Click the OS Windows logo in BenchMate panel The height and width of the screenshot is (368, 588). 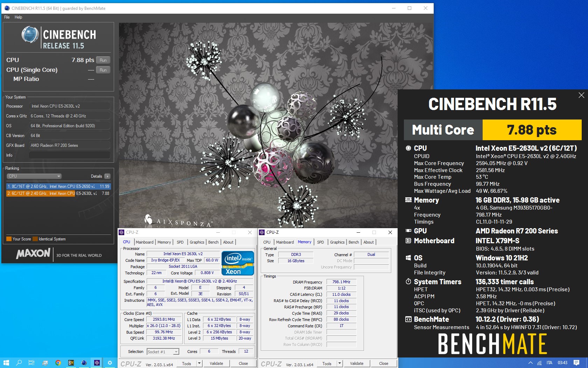pyautogui.click(x=408, y=258)
